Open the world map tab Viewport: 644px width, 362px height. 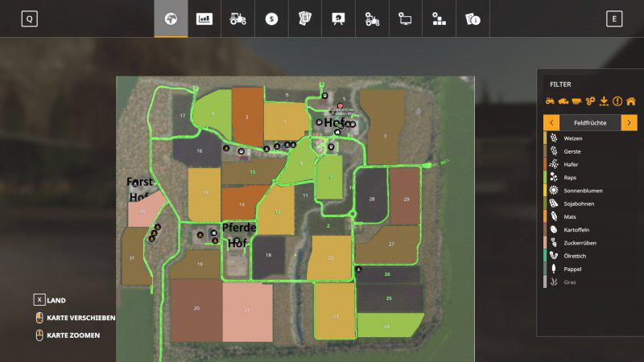[171, 19]
